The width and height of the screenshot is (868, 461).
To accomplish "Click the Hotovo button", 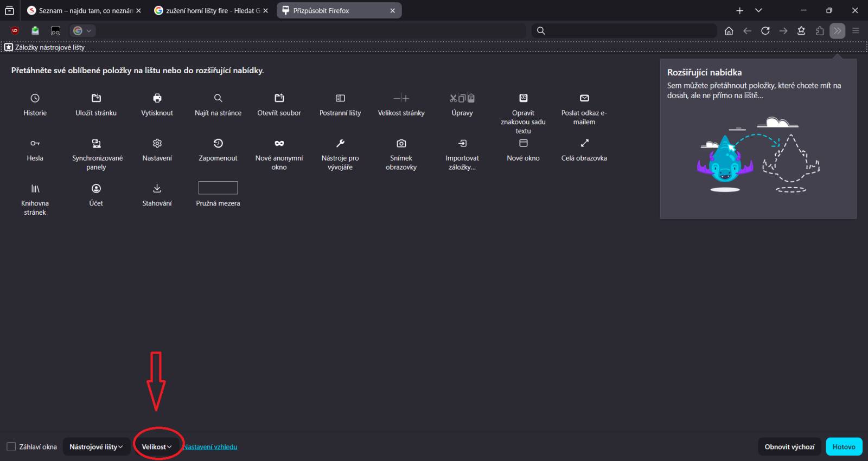I will [844, 447].
